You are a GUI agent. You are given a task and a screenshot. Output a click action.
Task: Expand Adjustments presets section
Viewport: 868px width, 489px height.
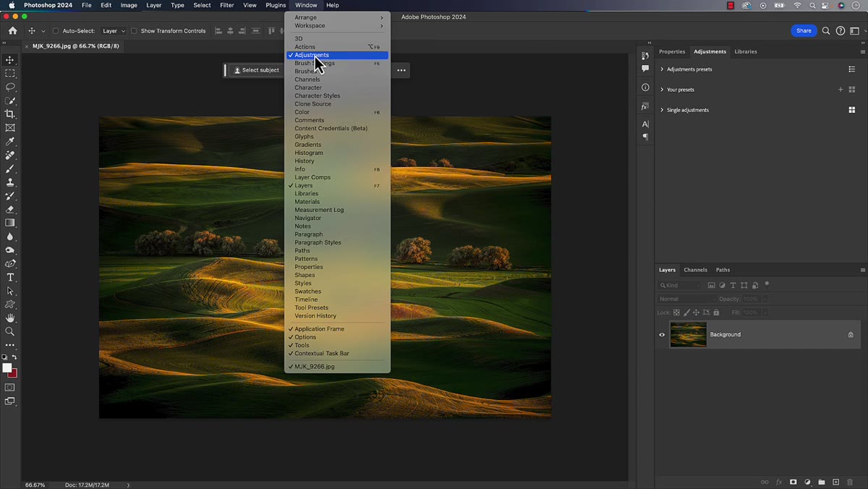(662, 69)
